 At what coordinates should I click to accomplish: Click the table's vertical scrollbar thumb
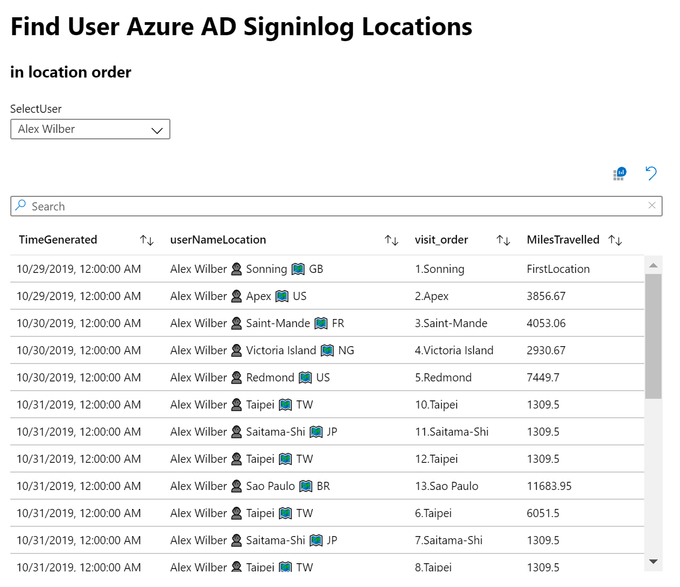653,336
